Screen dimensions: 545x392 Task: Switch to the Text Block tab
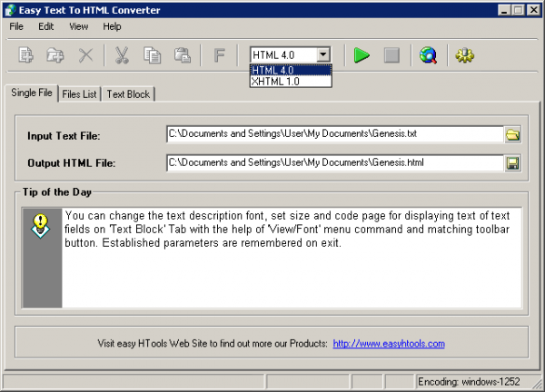pyautogui.click(x=128, y=94)
